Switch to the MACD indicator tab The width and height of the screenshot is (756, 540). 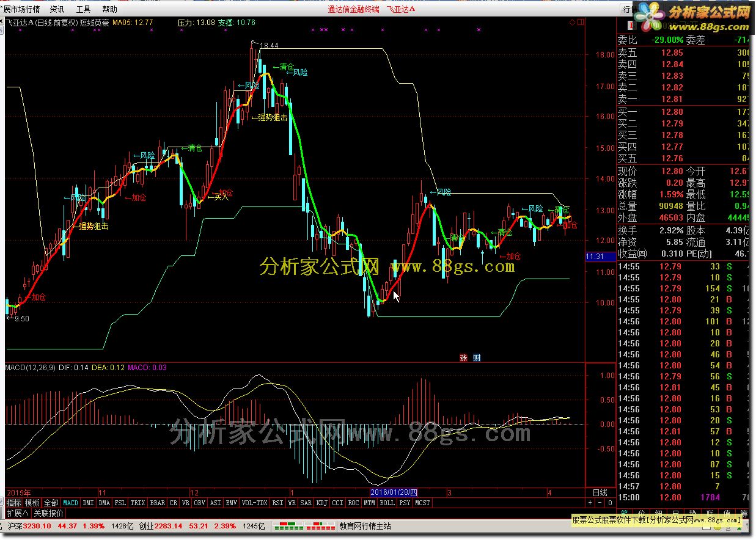click(71, 503)
